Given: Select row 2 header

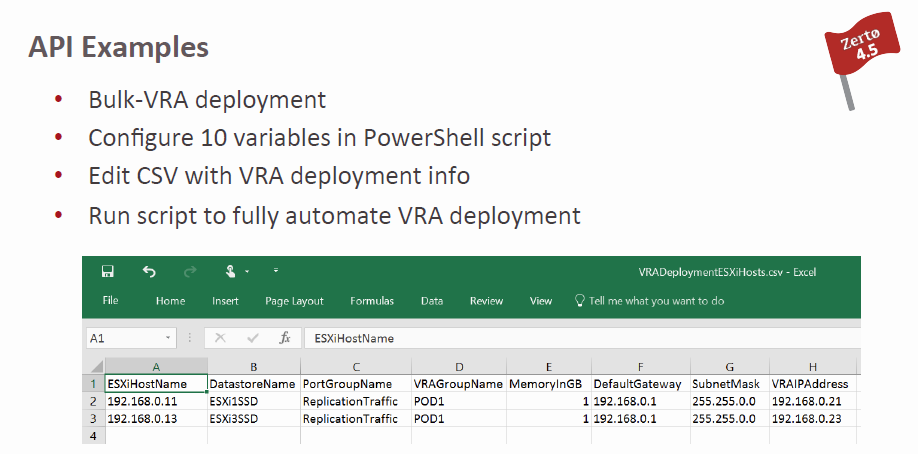Looking at the screenshot, I should click(x=94, y=401).
